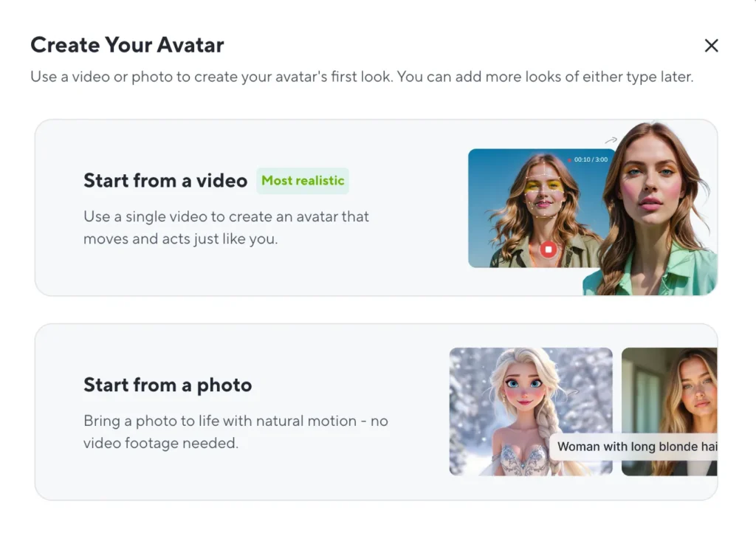
Task: Click the Most realistic badge
Action: (302, 181)
